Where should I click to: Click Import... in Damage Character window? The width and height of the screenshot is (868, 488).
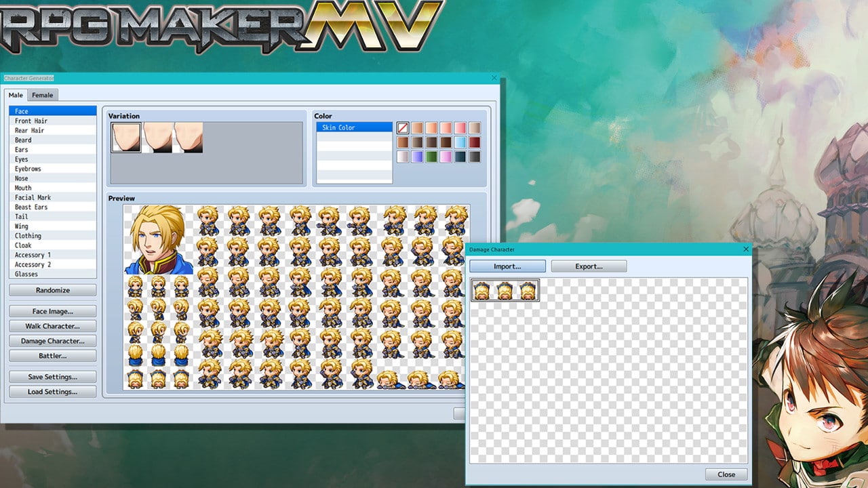pyautogui.click(x=507, y=266)
